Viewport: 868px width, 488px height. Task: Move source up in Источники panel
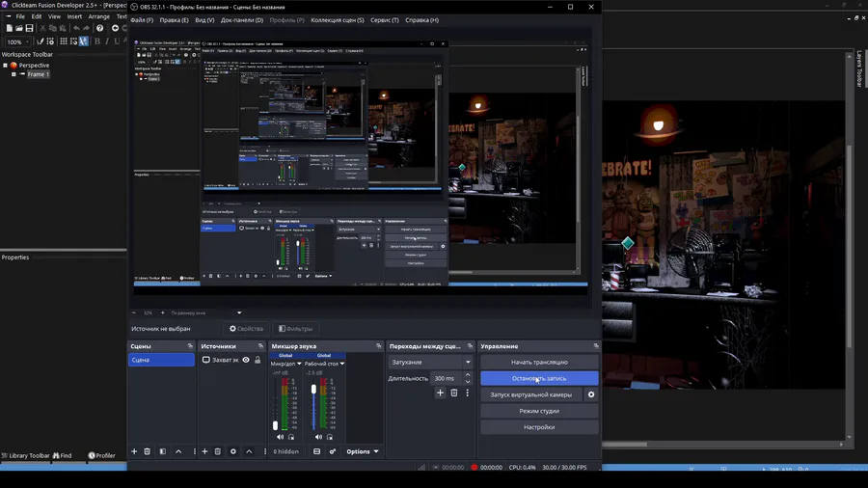(x=249, y=451)
